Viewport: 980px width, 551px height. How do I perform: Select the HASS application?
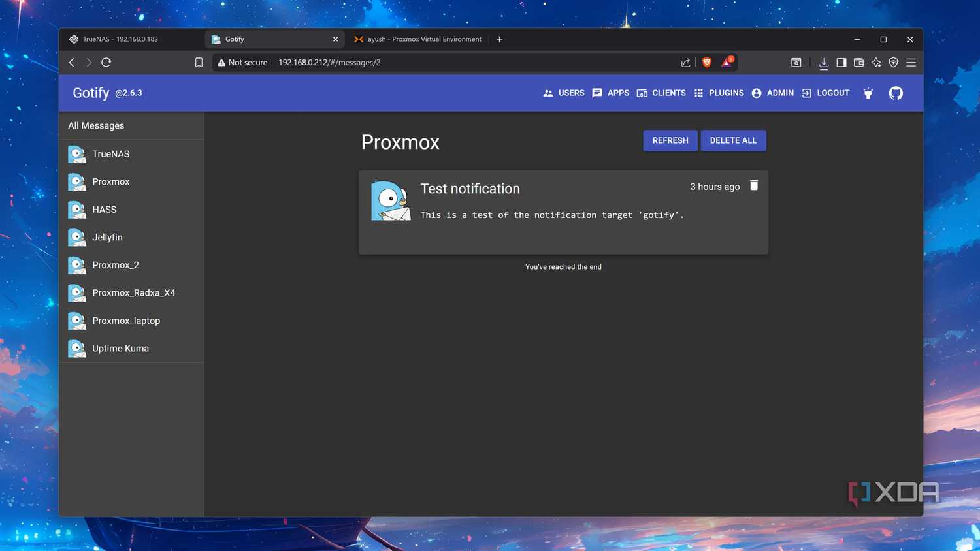(131, 210)
